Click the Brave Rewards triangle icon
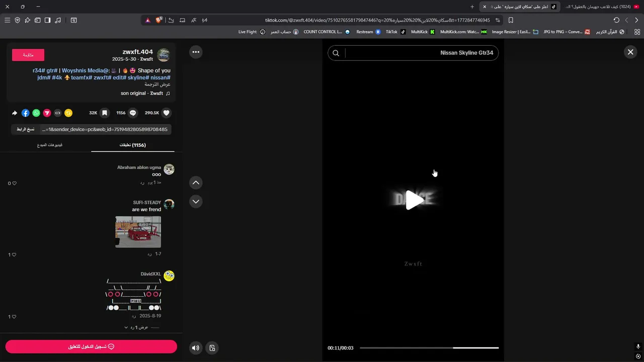The image size is (644, 362). pos(148,20)
